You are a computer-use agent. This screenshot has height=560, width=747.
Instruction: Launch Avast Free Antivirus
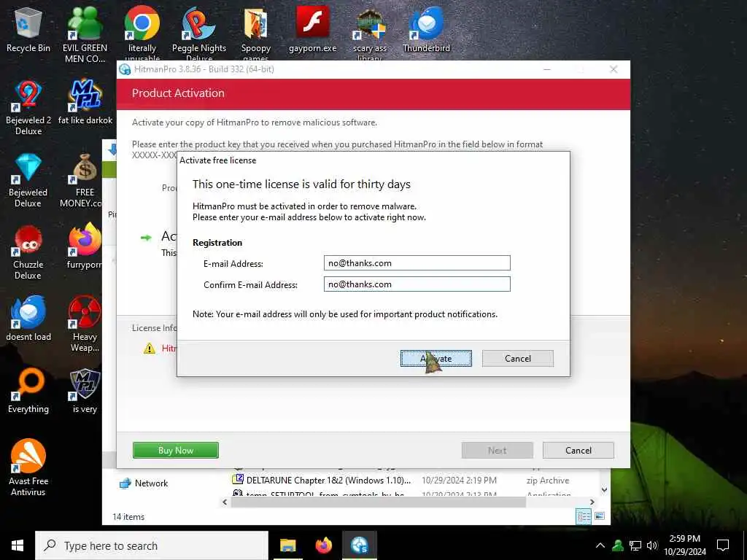click(x=28, y=467)
